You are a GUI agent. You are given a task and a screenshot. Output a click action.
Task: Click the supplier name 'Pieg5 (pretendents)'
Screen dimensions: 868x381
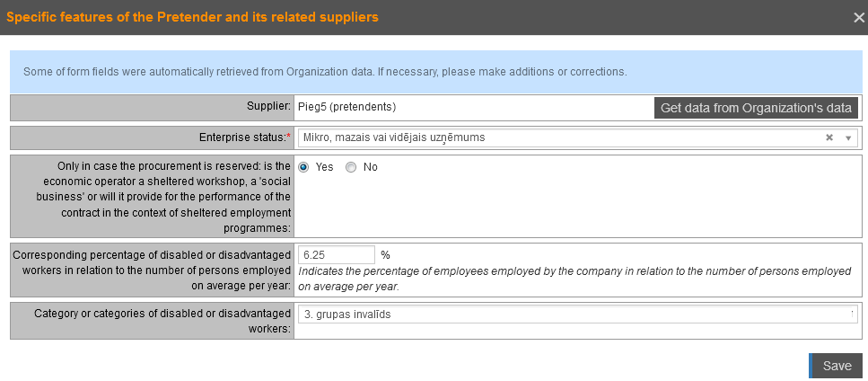[x=346, y=107]
